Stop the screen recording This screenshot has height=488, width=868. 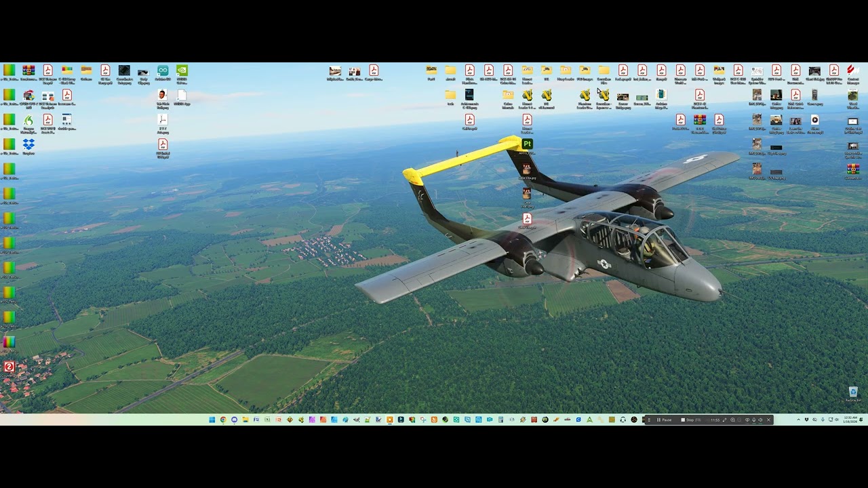[690, 420]
